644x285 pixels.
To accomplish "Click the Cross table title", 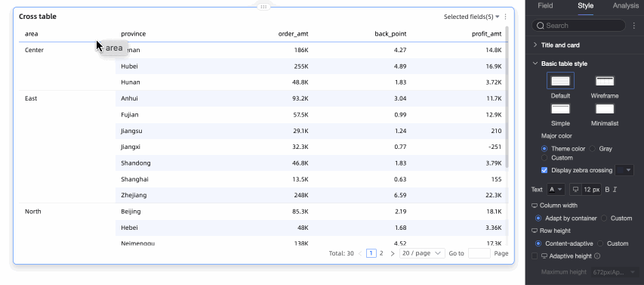I will (x=38, y=17).
